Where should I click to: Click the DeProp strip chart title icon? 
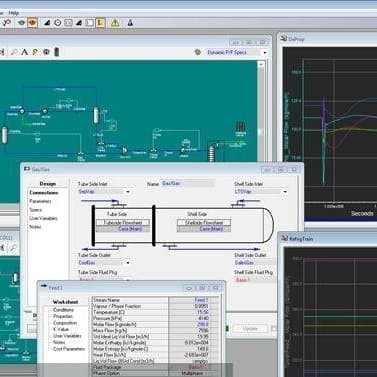(x=284, y=39)
